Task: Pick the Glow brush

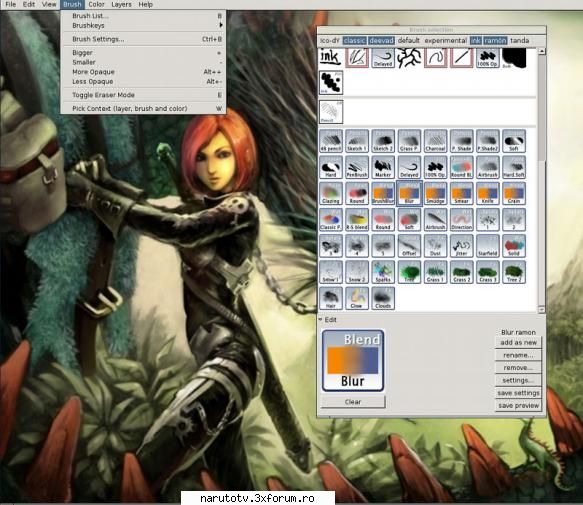Action: [357, 298]
